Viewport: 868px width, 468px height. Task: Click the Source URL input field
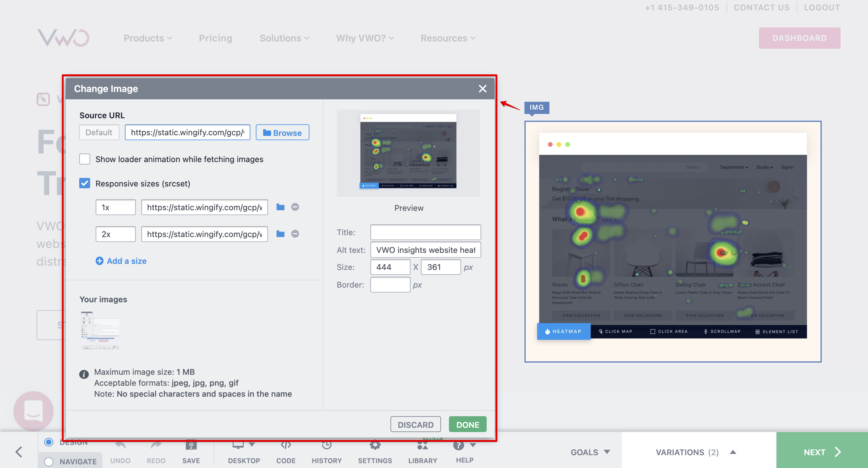click(x=187, y=132)
